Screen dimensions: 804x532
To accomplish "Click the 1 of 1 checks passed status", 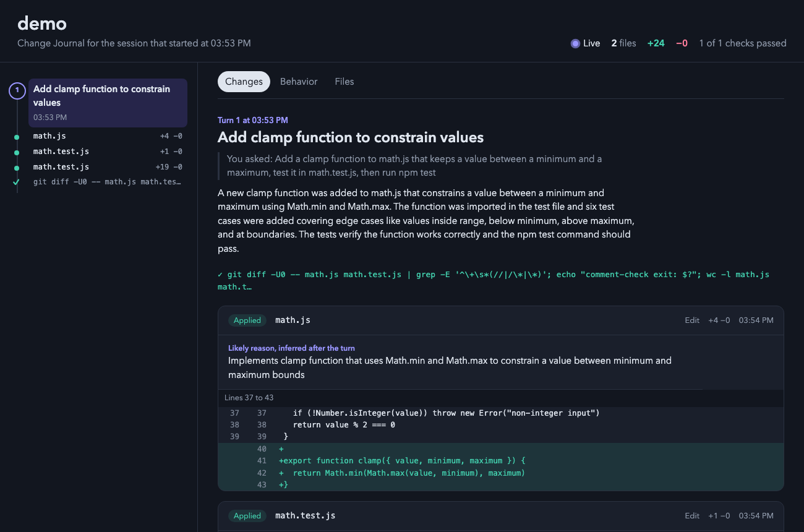I will point(743,43).
